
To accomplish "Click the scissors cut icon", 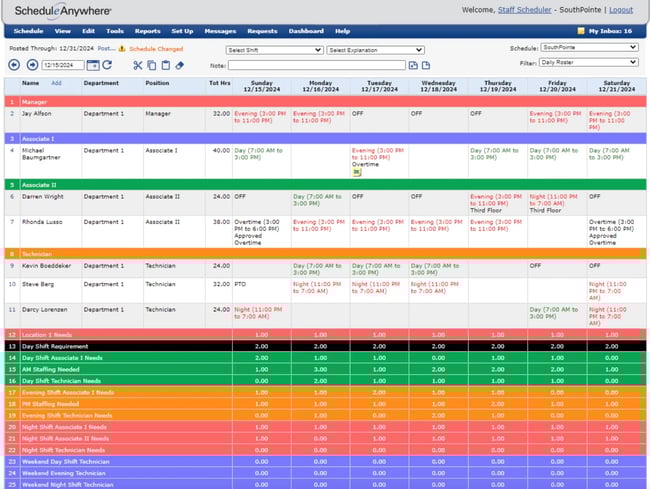I will coord(138,65).
